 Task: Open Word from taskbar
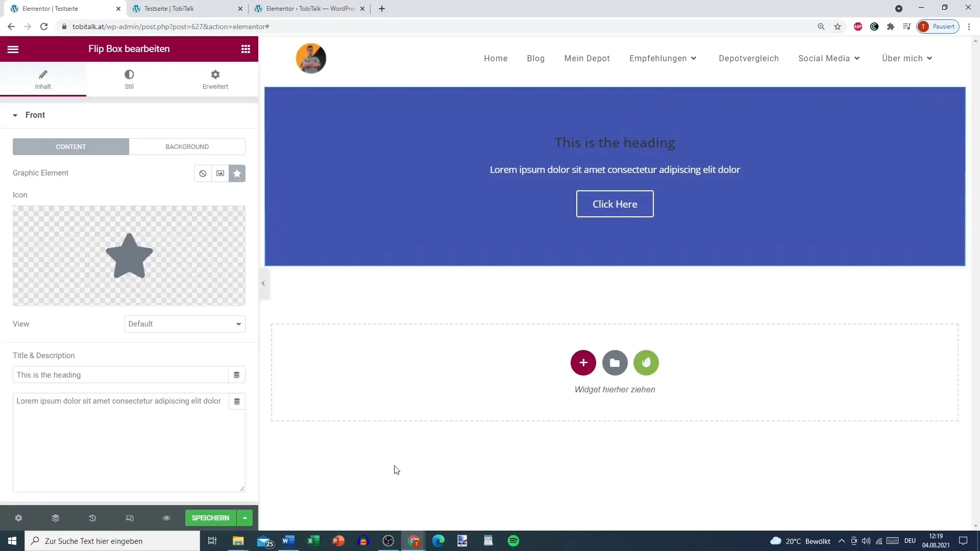coord(288,541)
